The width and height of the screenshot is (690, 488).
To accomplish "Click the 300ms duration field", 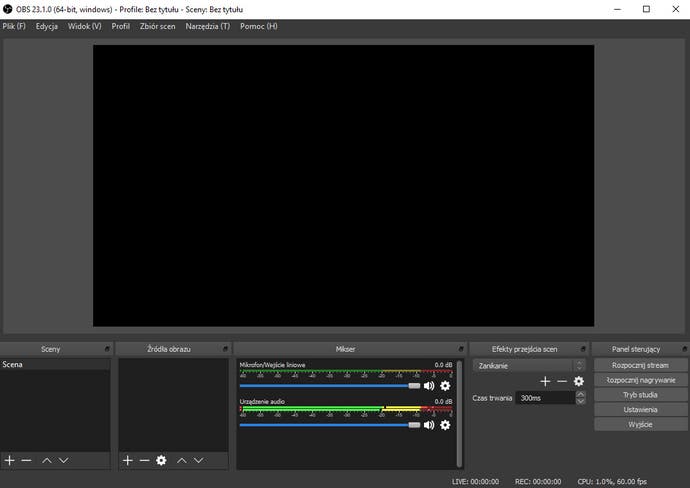I will (x=545, y=398).
